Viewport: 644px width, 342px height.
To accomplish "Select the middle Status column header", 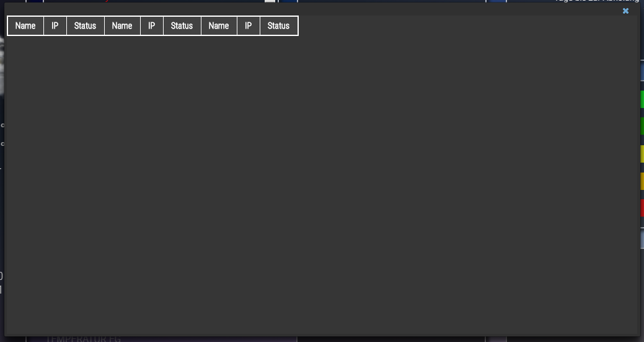I will 182,26.
